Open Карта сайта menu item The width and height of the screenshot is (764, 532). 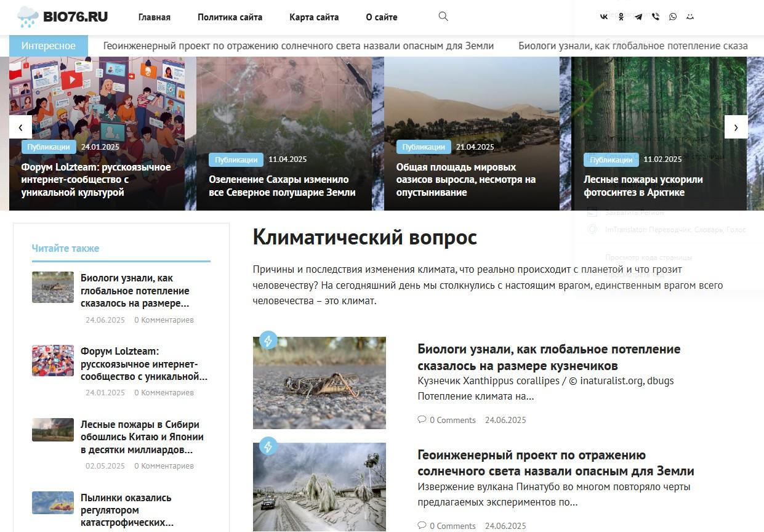click(x=314, y=17)
